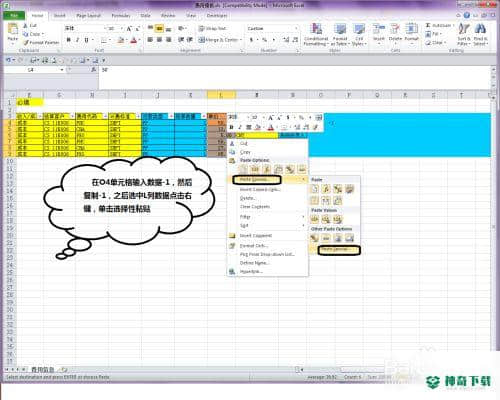Expand the Merge & Center dropdown arrow
Image resolution: width=500 pixels, height=400 pixels.
(x=241, y=40)
